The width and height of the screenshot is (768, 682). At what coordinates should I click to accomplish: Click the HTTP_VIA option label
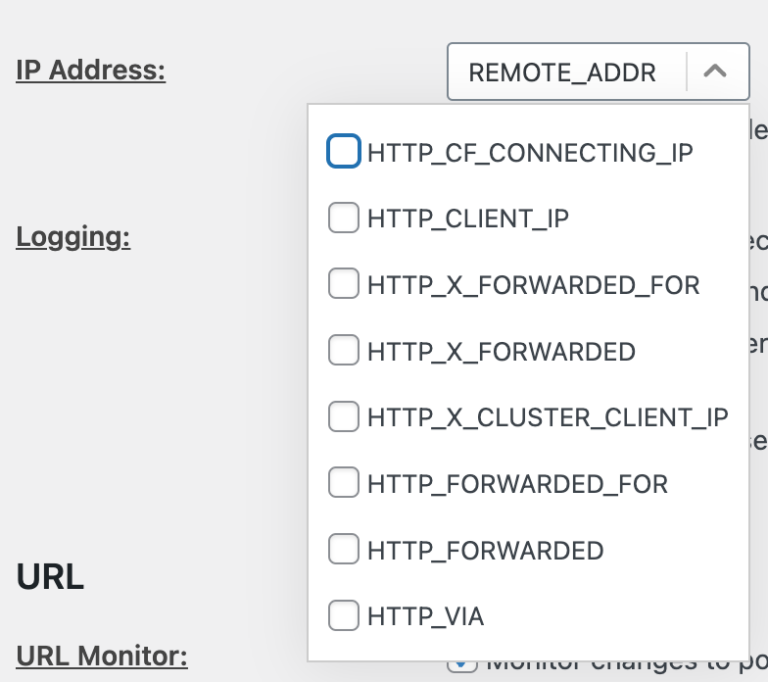pyautogui.click(x=425, y=617)
